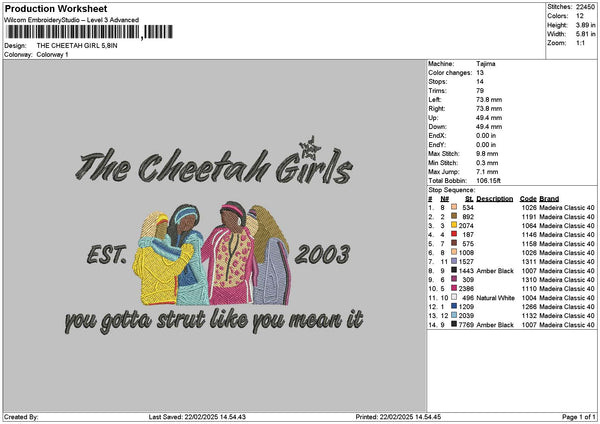The width and height of the screenshot is (600, 424).
Task: Click the Zoom value 1:1
Action: [580, 43]
